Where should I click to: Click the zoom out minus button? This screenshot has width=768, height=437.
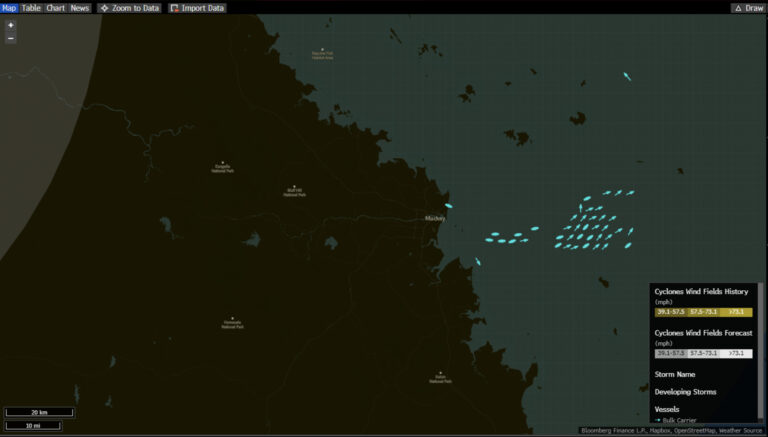tap(10, 38)
